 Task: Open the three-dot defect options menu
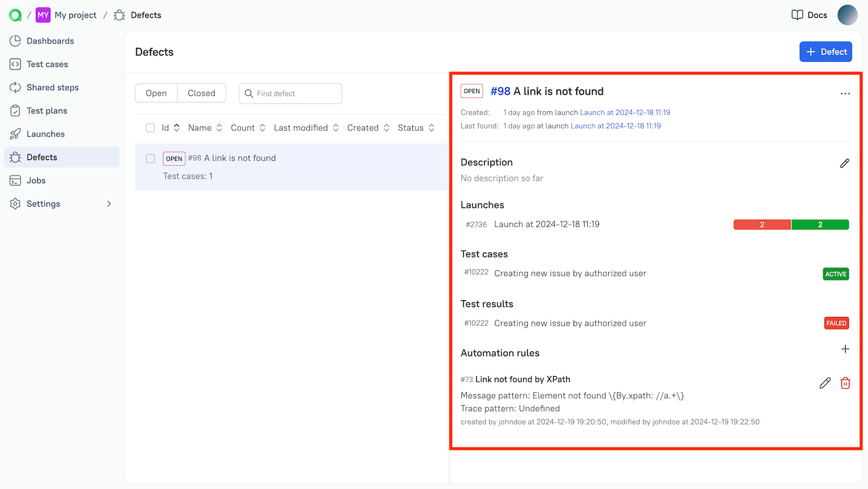tap(845, 94)
